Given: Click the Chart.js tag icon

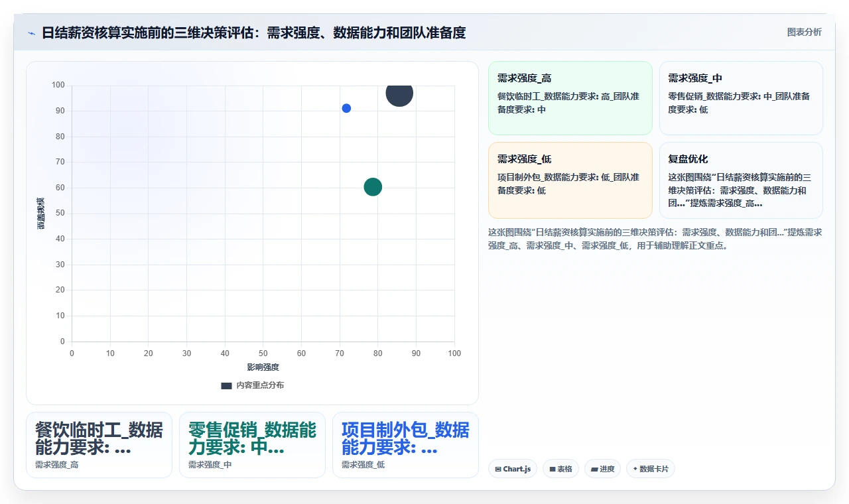Looking at the screenshot, I should (x=497, y=469).
